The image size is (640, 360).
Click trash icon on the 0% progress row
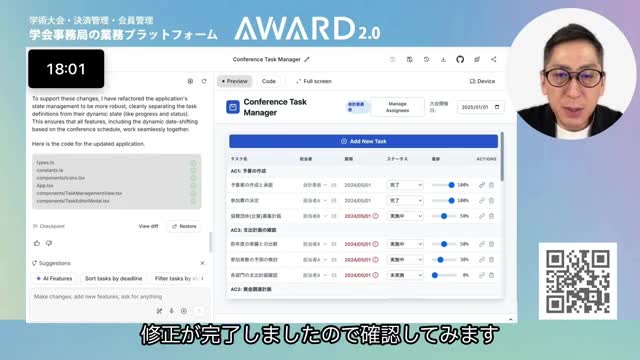pos(491,275)
